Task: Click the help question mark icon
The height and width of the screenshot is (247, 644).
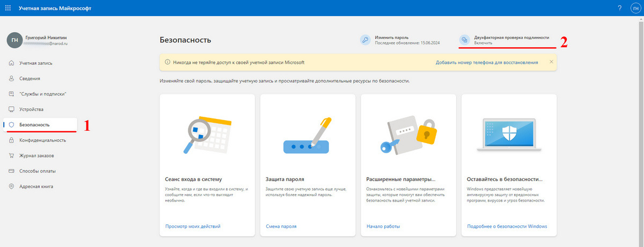Action: 619,9
